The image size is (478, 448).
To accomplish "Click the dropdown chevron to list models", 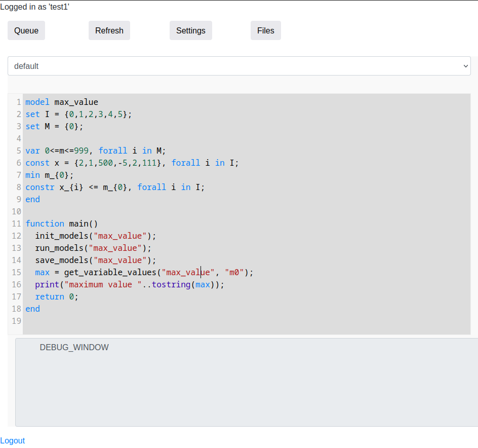I will point(465,66).
